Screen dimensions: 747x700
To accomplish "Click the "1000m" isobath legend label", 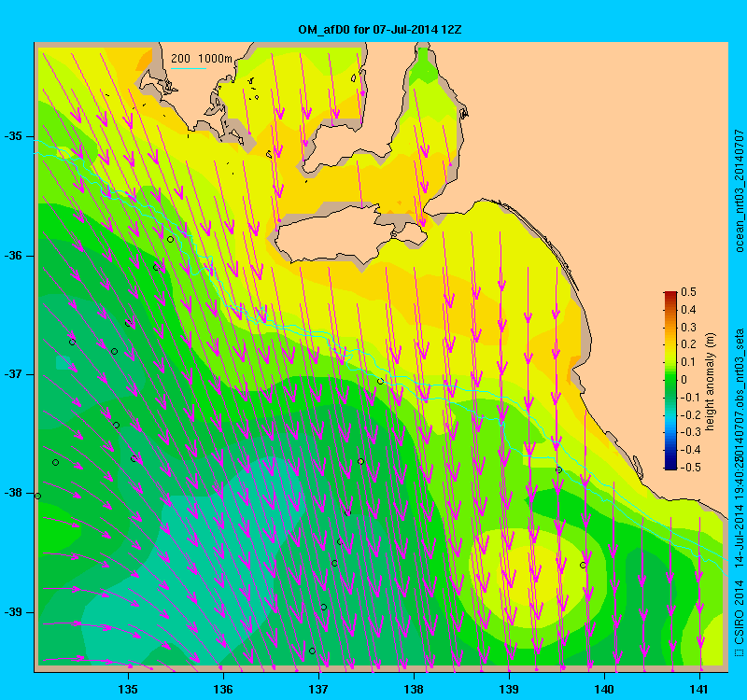I will [x=216, y=59].
